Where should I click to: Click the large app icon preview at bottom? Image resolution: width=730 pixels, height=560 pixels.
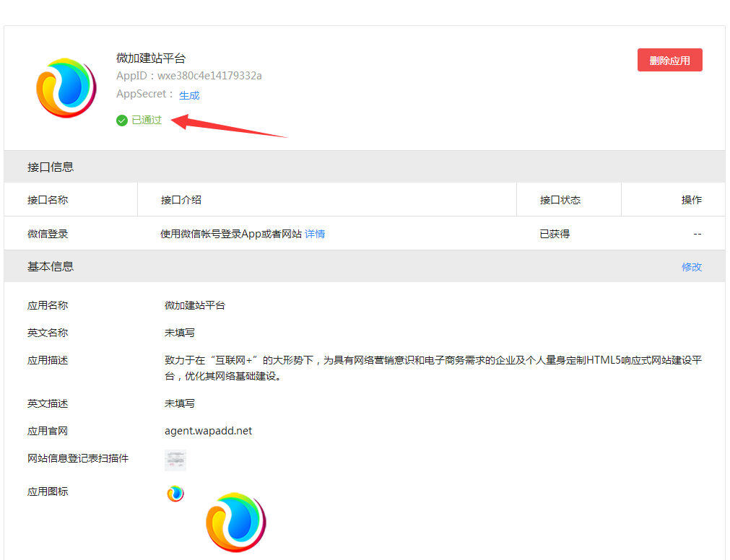tap(236, 522)
